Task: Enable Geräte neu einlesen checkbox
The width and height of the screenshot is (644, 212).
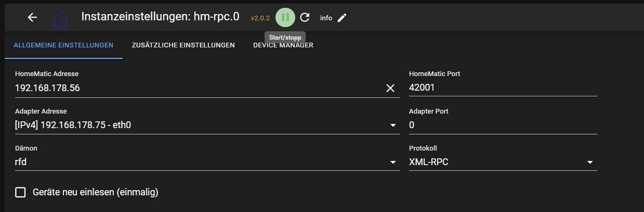Action: point(20,192)
